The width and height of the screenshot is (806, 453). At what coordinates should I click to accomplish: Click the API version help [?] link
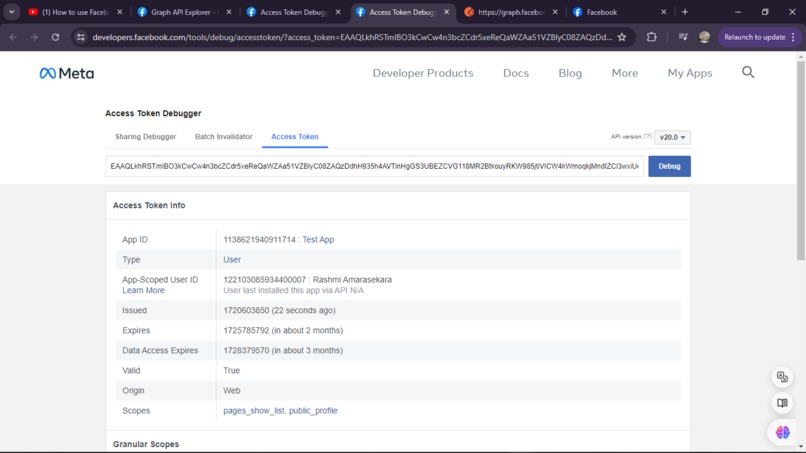[648, 136]
